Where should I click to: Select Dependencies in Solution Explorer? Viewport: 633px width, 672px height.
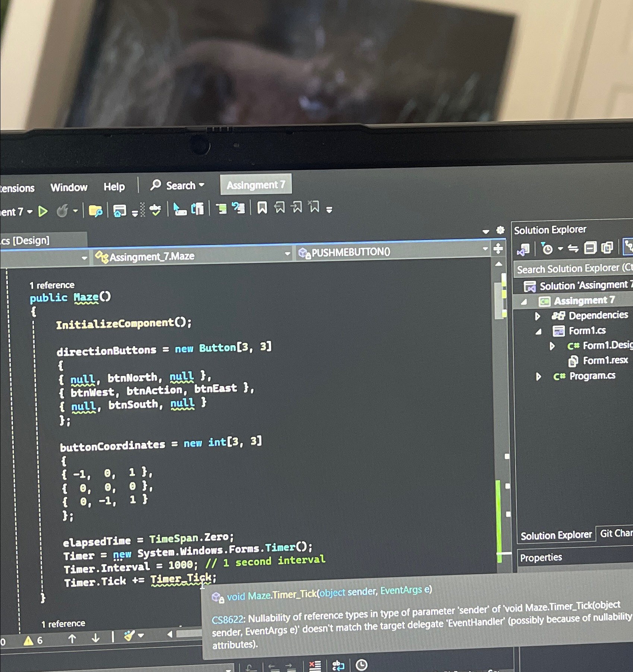coord(598,315)
